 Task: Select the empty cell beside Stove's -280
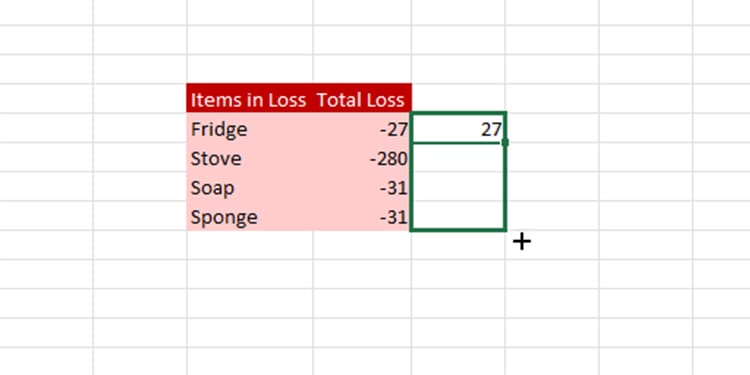(458, 157)
